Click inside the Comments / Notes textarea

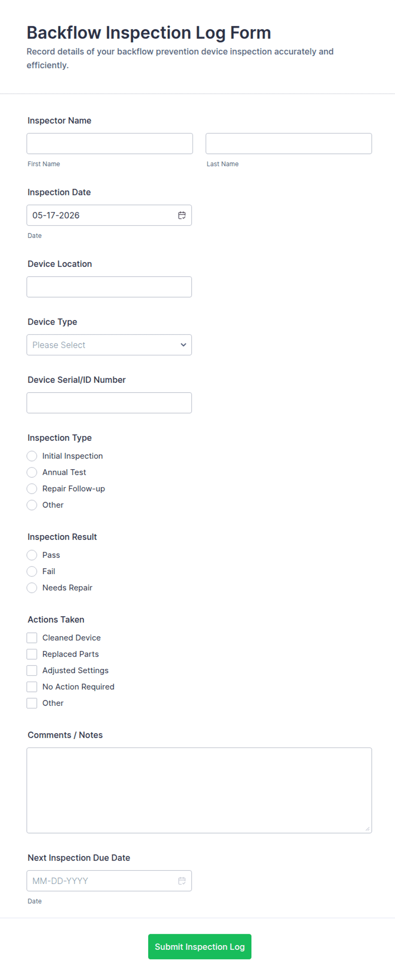[199, 790]
